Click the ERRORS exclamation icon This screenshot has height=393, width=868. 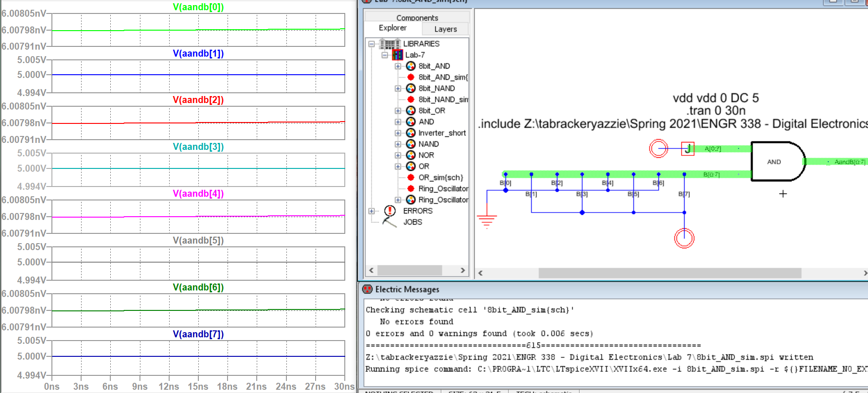pyautogui.click(x=390, y=211)
